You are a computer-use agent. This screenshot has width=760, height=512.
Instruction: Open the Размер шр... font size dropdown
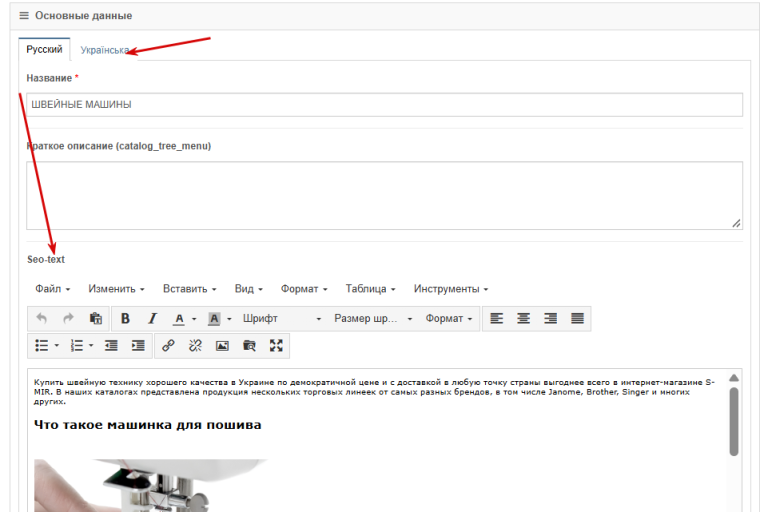coord(373,319)
